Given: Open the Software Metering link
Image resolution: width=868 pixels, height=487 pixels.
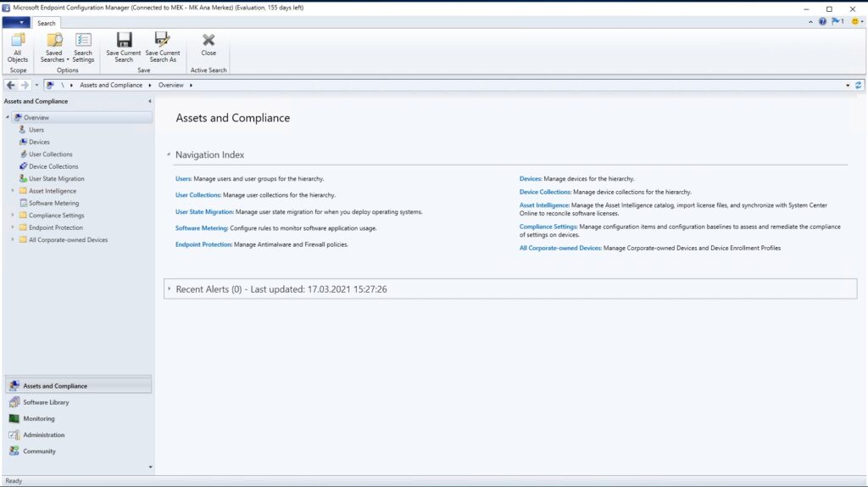Looking at the screenshot, I should click(x=201, y=228).
